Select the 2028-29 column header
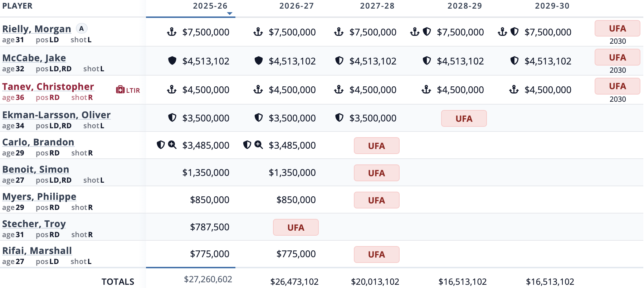644x288 pixels. click(464, 6)
